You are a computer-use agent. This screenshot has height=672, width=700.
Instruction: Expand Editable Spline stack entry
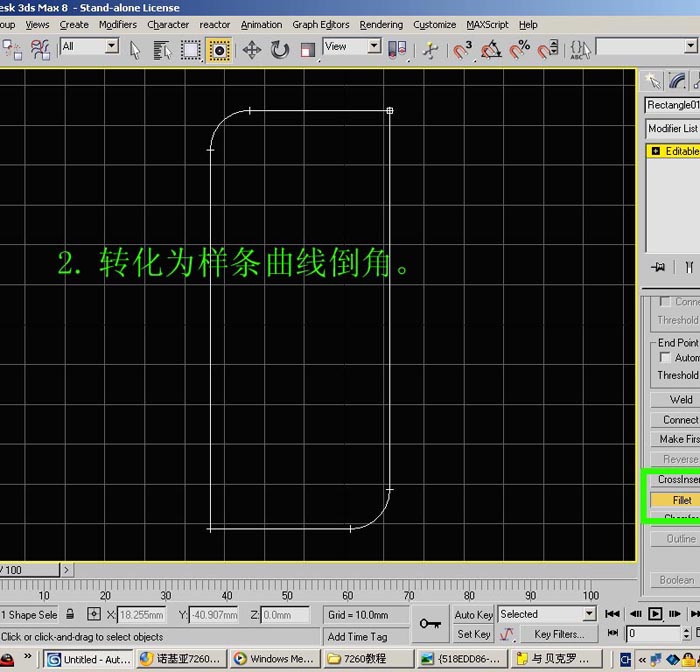point(655,151)
